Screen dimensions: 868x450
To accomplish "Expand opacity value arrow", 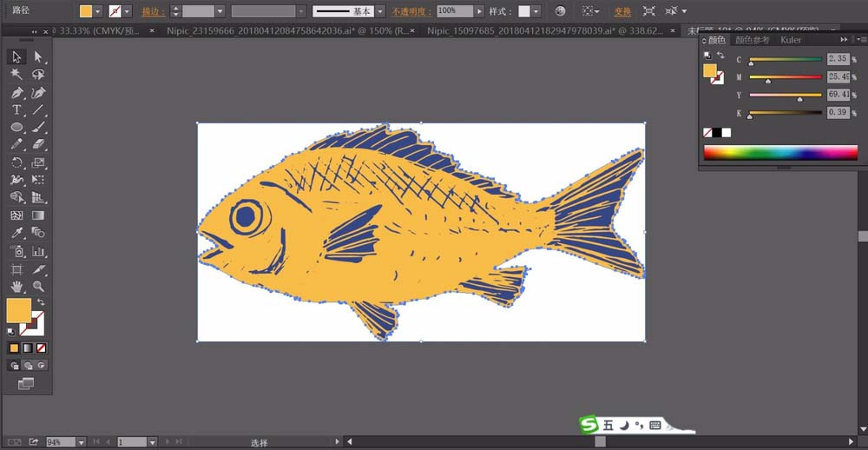I will pos(479,11).
